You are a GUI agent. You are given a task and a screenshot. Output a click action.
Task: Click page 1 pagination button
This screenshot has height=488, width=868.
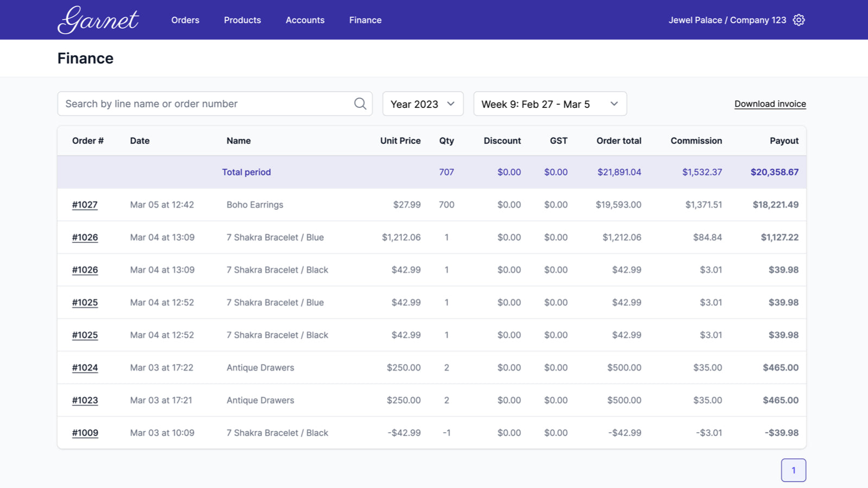pyautogui.click(x=793, y=470)
